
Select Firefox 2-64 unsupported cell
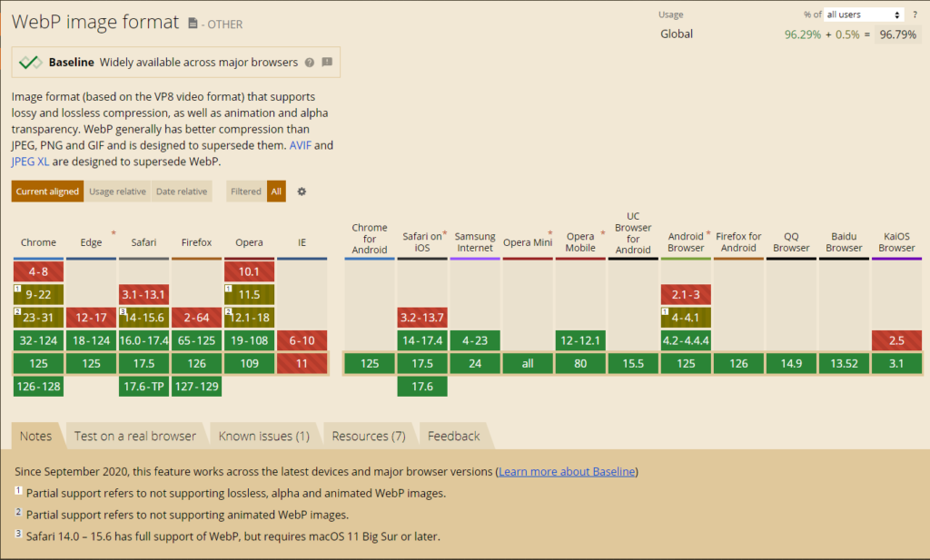196,318
